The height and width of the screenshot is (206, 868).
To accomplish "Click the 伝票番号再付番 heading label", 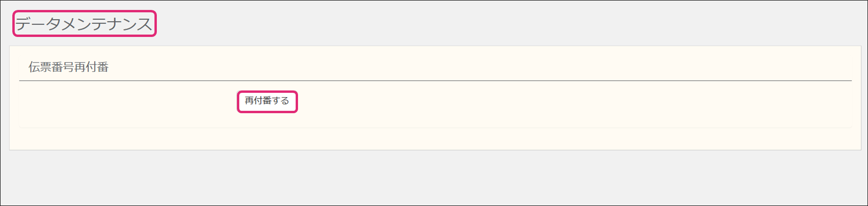I will pos(69,67).
